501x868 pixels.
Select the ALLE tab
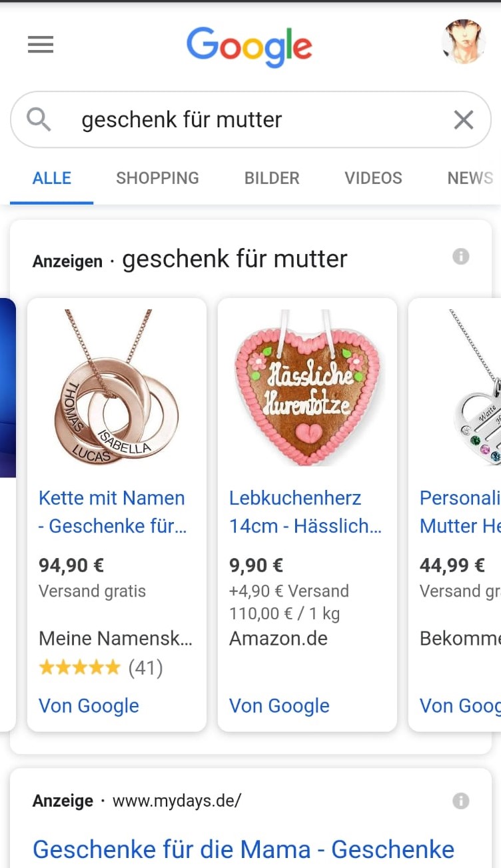point(52,178)
